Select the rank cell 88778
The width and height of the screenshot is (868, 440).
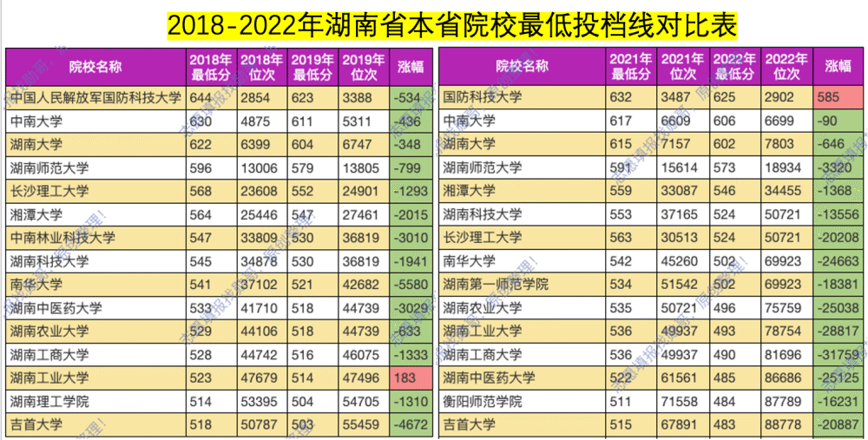point(786,424)
